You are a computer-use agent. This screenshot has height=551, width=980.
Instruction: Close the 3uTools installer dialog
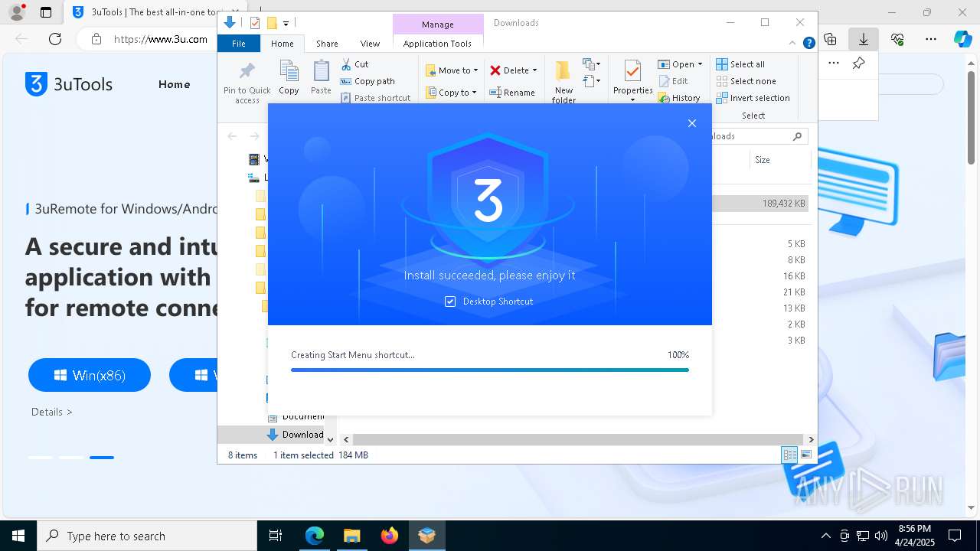coord(692,123)
